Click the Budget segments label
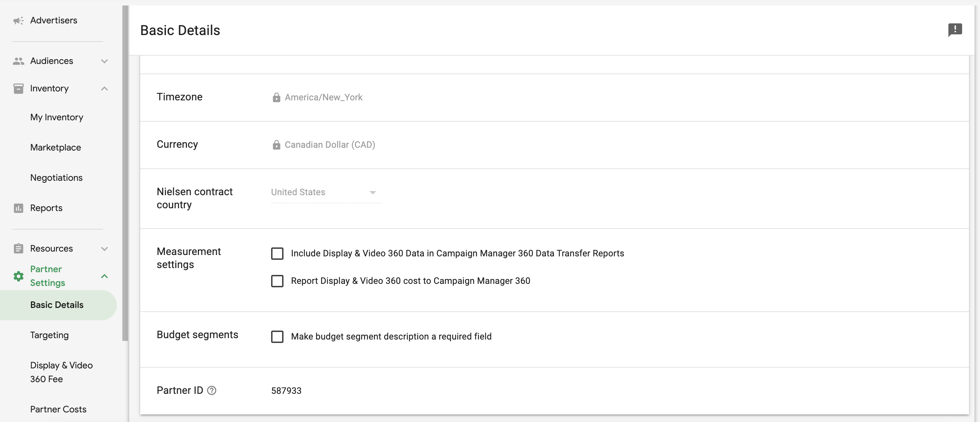980x422 pixels. coord(198,334)
